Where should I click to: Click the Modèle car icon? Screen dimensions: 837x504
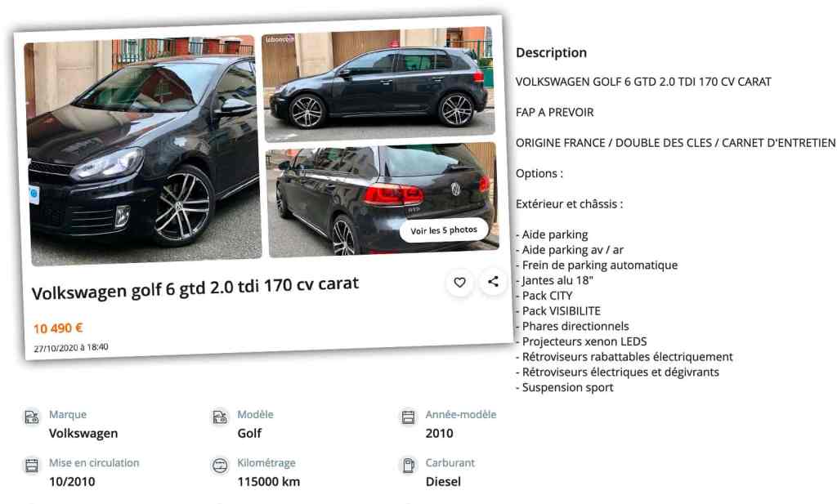220,417
